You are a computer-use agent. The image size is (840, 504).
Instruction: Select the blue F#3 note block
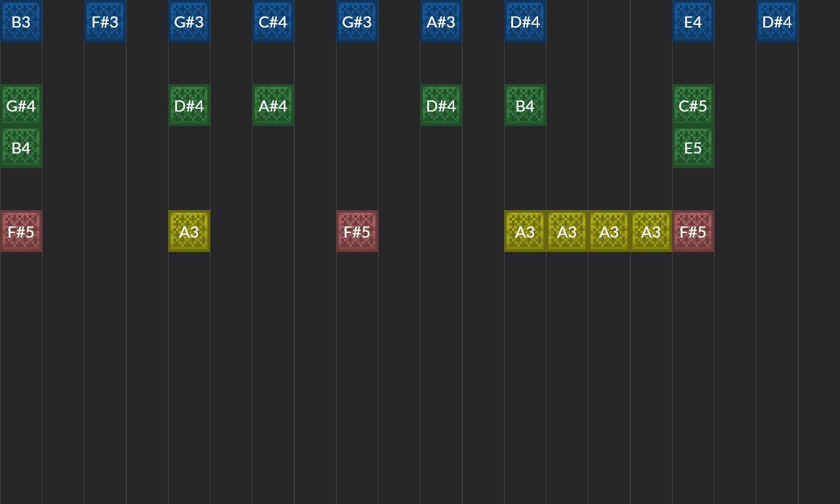point(105,21)
